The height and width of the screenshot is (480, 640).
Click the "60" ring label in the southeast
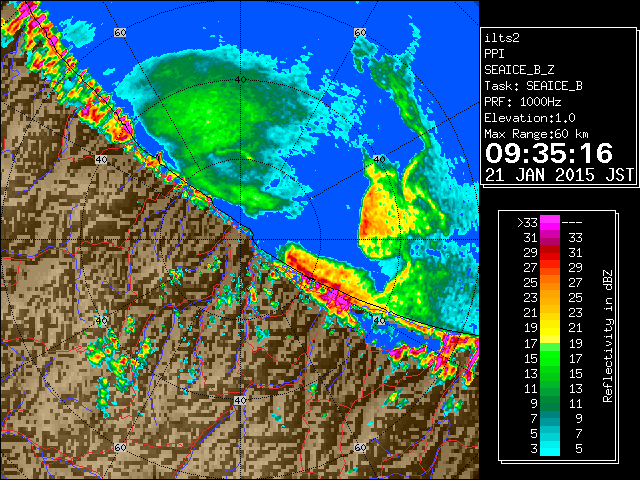(360, 447)
